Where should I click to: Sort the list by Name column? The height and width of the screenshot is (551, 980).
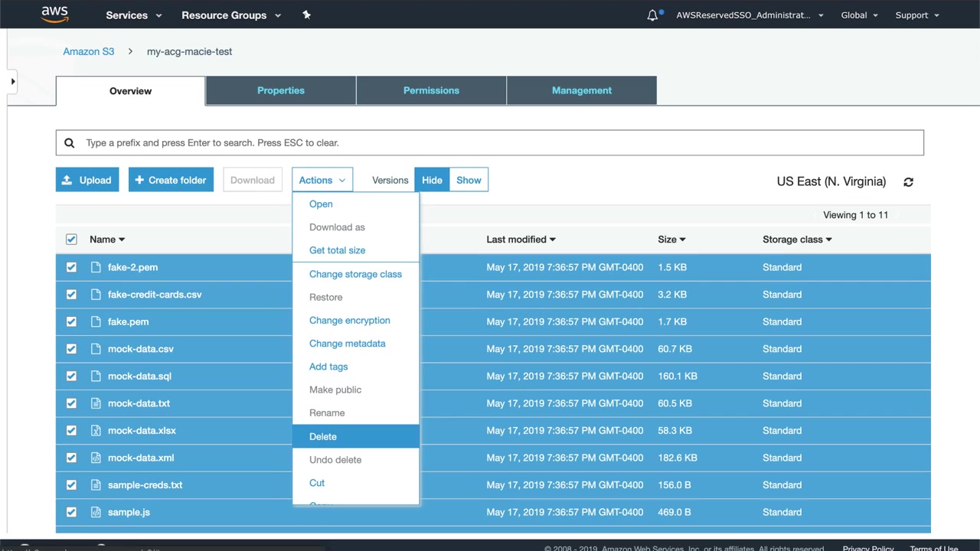pyautogui.click(x=107, y=240)
